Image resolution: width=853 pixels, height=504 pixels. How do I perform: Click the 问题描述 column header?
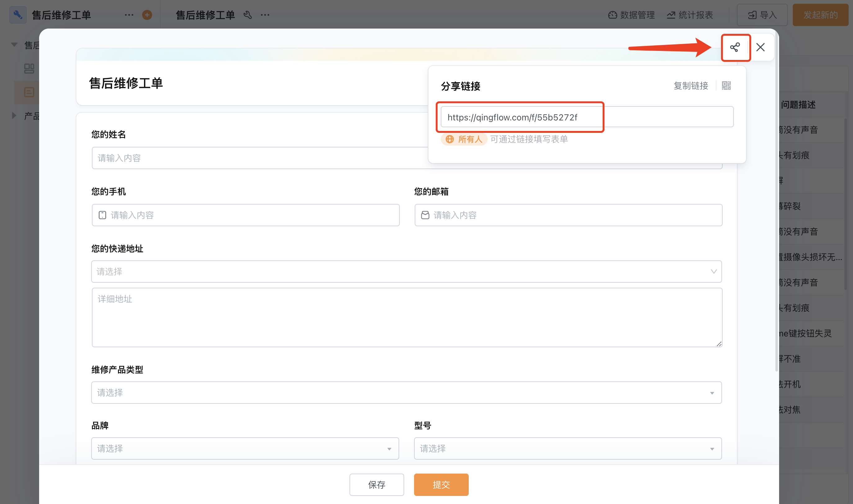tap(798, 105)
